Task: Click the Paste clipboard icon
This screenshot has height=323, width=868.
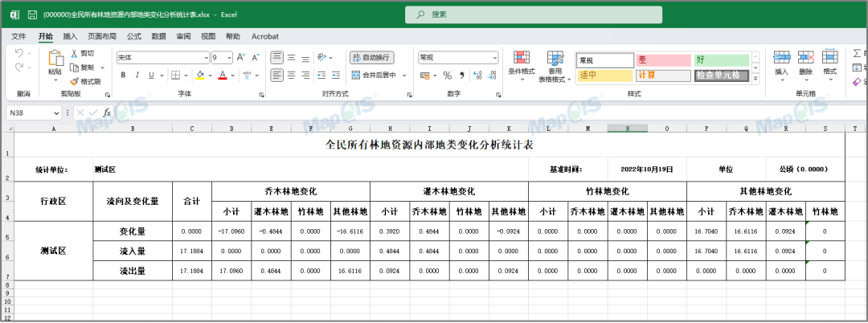Action: coord(55,59)
